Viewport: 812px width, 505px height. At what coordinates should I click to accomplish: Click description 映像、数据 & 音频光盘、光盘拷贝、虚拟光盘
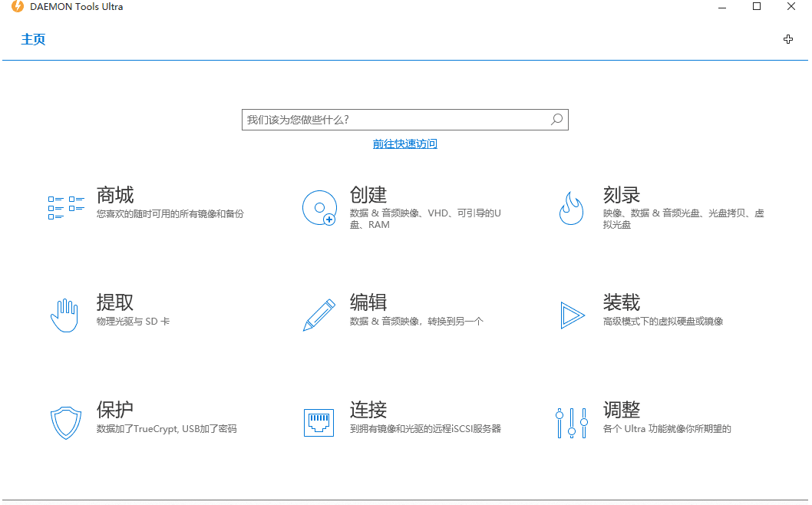pos(684,219)
